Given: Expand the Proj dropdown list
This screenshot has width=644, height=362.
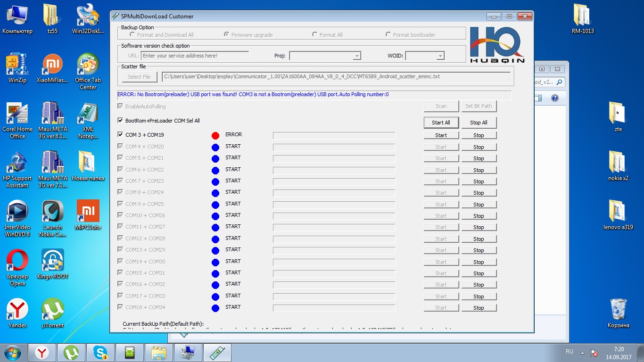Looking at the screenshot, I should 357,56.
